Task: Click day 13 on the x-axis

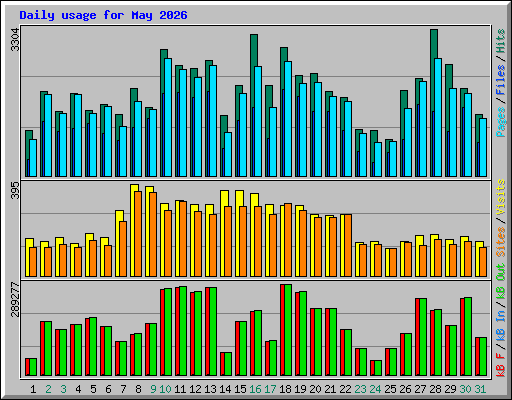Action: click(x=210, y=389)
